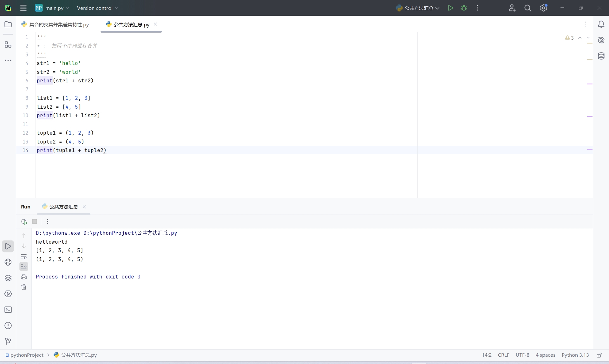This screenshot has height=364, width=609.
Task: Open the Git version control tool icon
Action: click(8, 341)
